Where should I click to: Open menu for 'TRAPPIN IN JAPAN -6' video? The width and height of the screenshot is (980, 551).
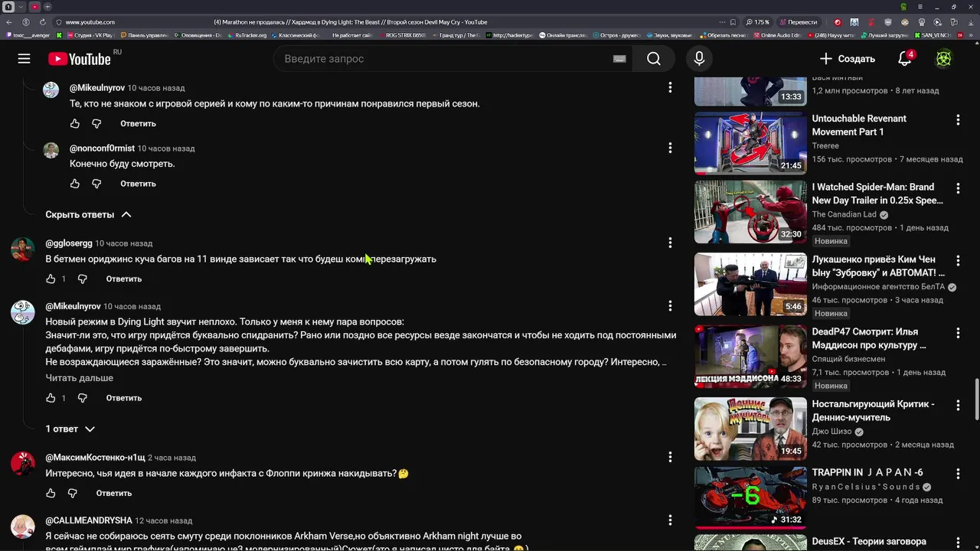click(x=958, y=474)
